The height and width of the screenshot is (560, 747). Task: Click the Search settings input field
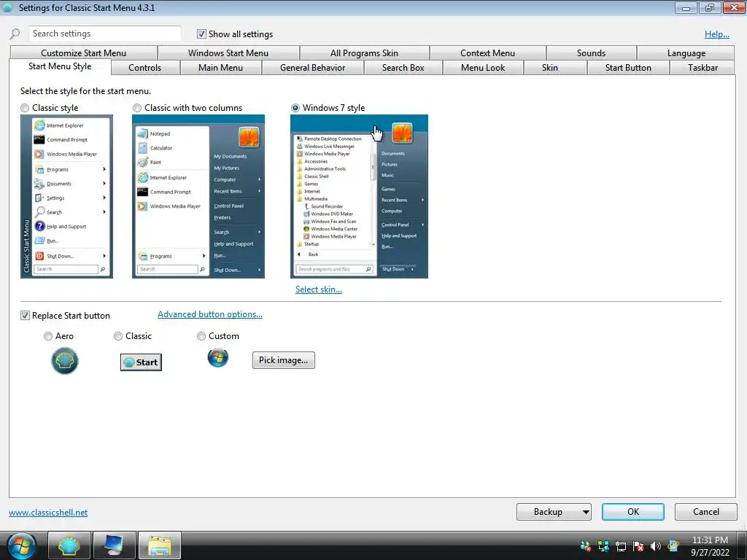[105, 34]
